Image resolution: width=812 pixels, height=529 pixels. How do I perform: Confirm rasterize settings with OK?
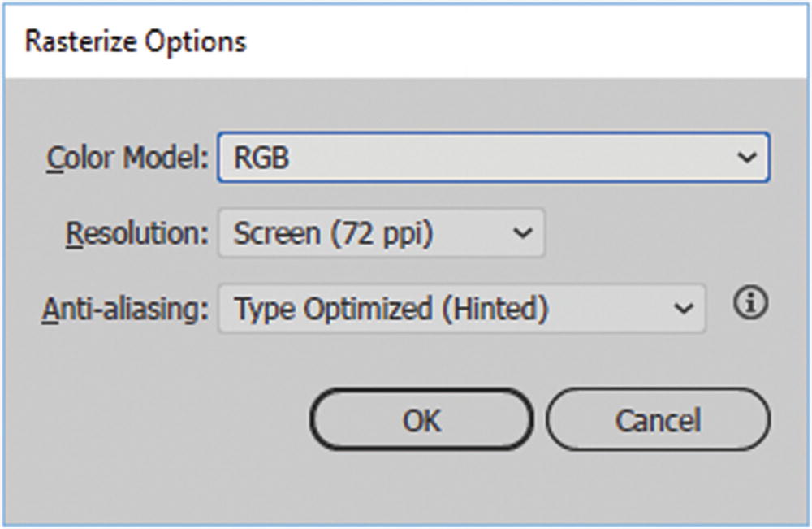[421, 420]
